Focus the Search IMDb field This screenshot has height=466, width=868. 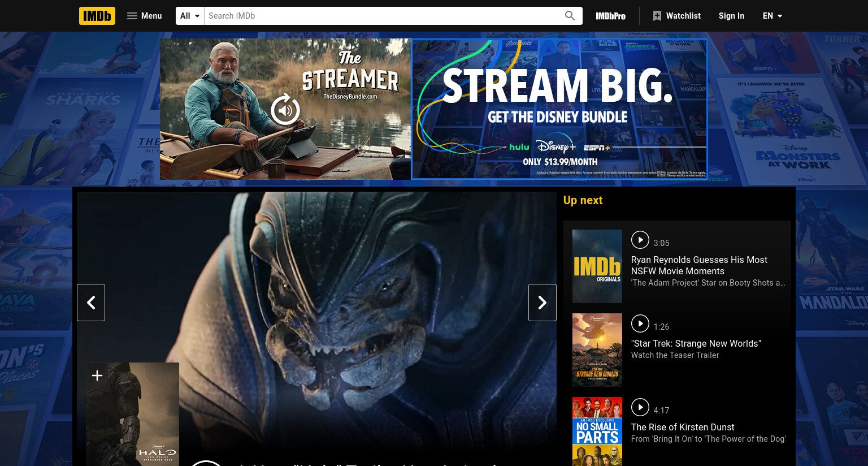[382, 16]
